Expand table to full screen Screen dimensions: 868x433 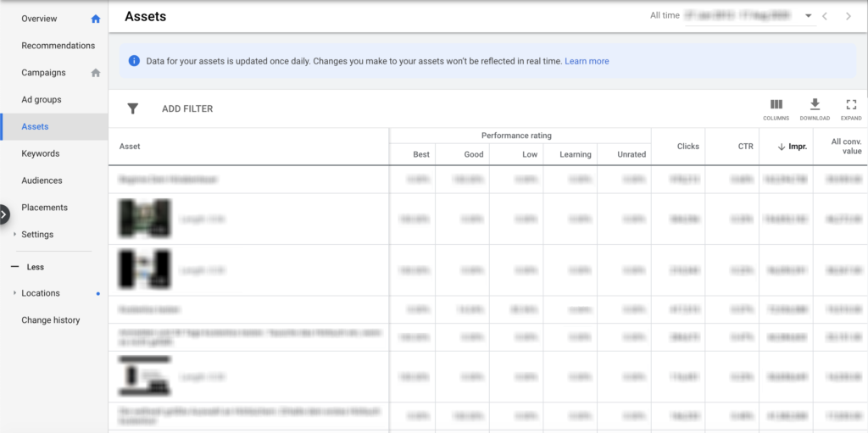coord(851,104)
